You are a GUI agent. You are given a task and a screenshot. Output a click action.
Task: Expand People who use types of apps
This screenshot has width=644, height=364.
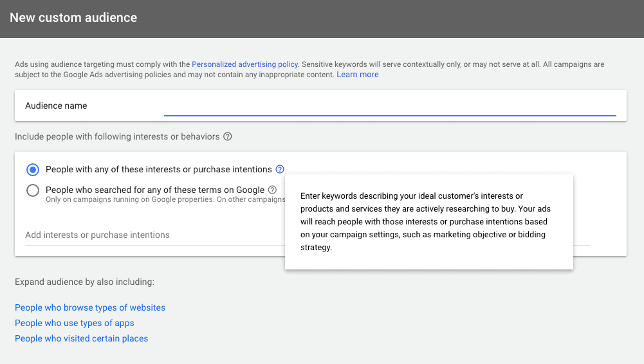pyautogui.click(x=75, y=323)
